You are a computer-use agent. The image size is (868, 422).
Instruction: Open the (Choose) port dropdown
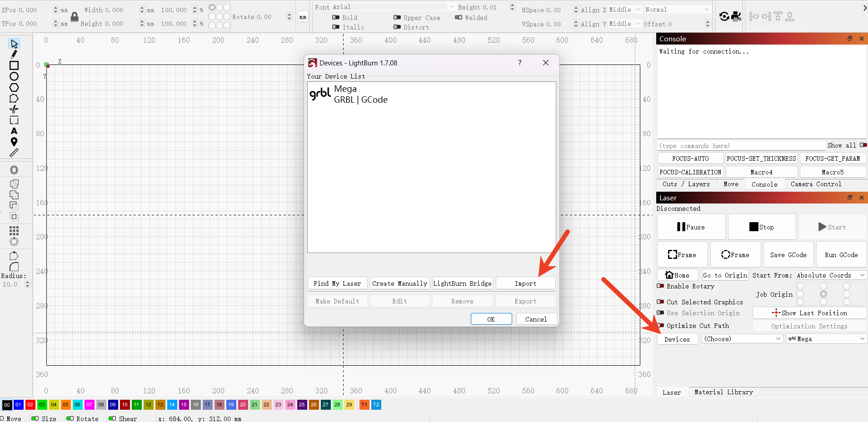(742, 339)
